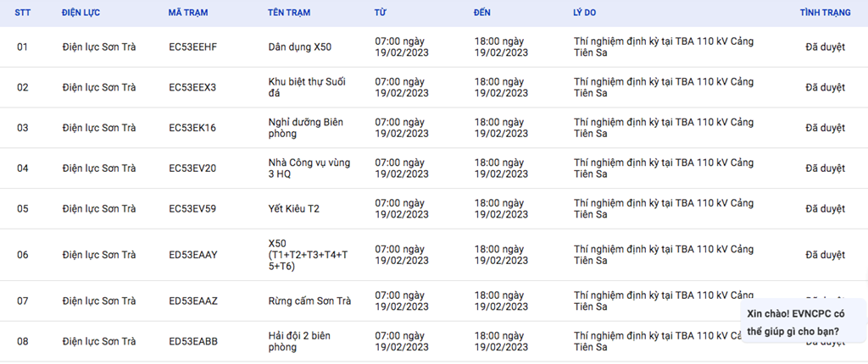Open the EVNCPC chat greeting popup
The image size is (868, 364).
pyautogui.click(x=804, y=323)
